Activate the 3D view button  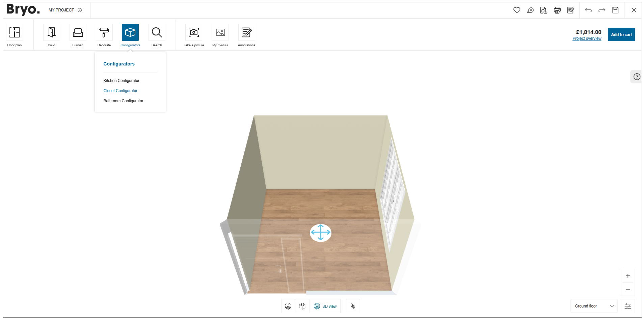325,306
